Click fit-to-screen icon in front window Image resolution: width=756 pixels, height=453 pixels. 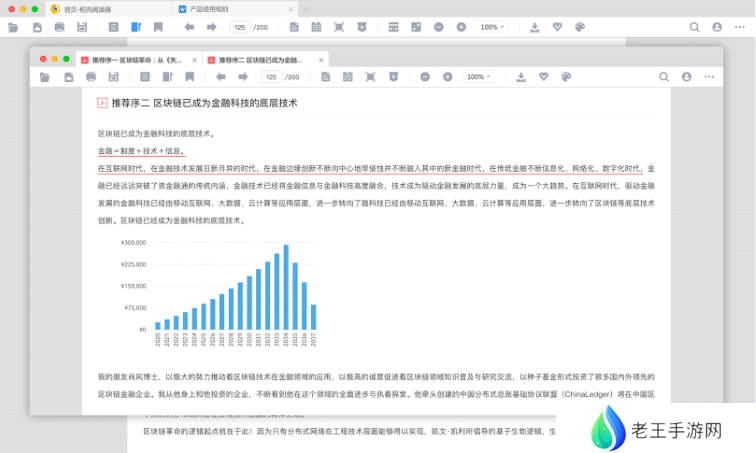[x=370, y=77]
